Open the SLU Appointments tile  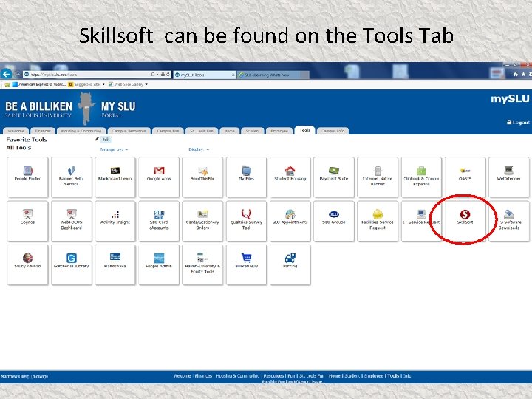point(290,221)
